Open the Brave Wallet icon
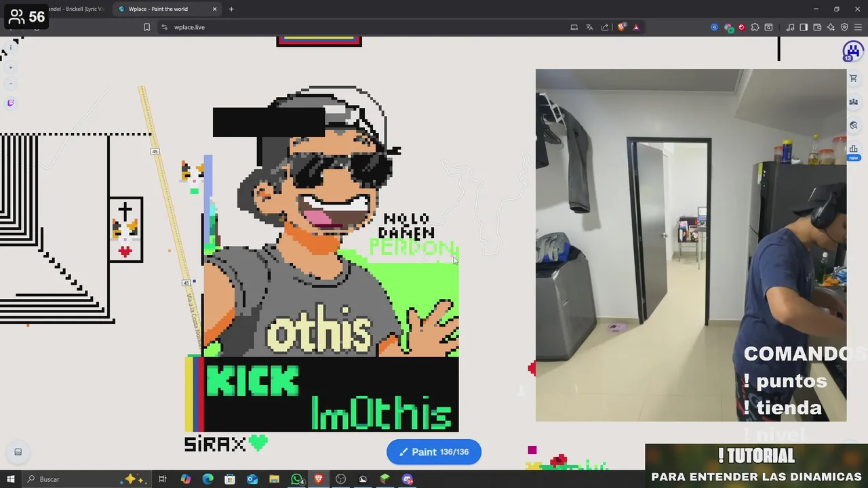Screen dimensions: 868x488 click(x=817, y=27)
